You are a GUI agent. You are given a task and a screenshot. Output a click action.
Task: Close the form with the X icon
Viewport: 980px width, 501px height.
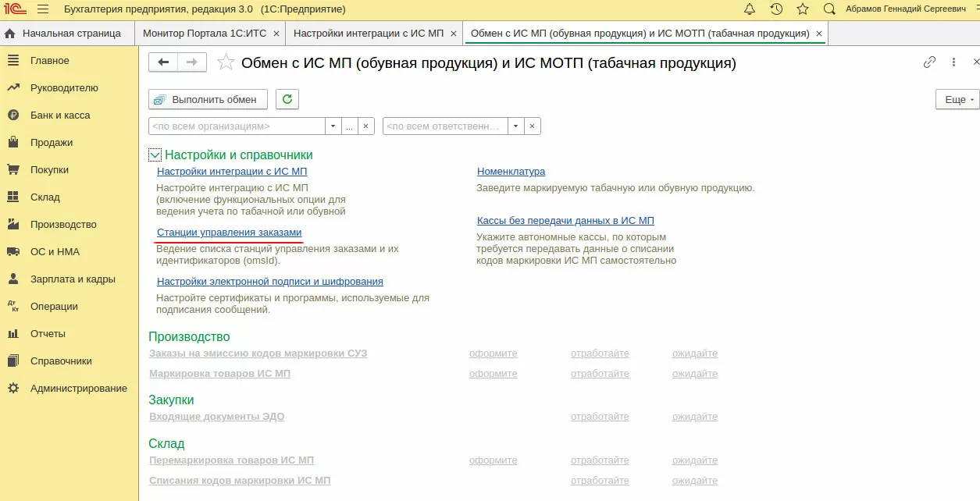coord(975,62)
